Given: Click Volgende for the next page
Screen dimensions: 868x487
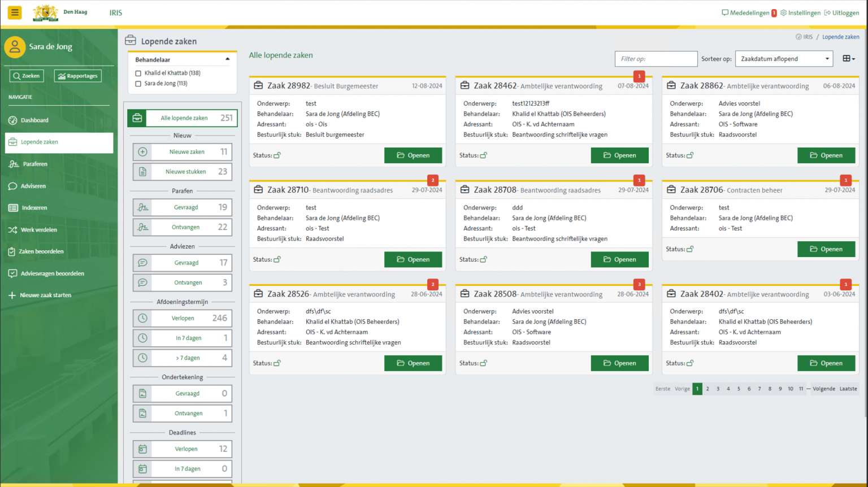Looking at the screenshot, I should (824, 389).
